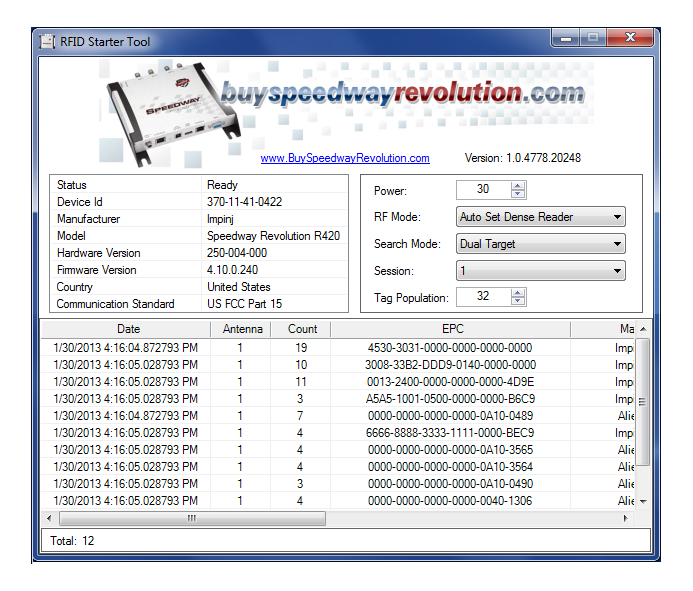The height and width of the screenshot is (591, 693).
Task: Sort by the EPC column header
Action: click(x=451, y=329)
